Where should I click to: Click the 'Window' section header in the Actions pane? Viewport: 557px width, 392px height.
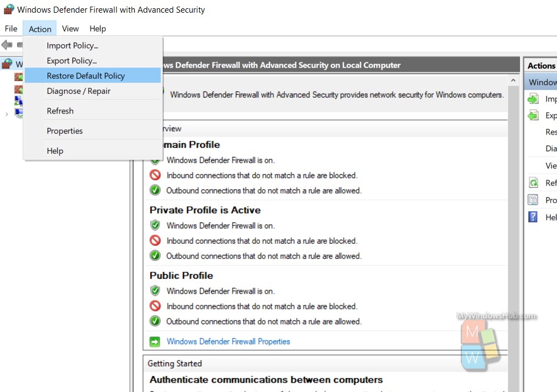(x=540, y=82)
